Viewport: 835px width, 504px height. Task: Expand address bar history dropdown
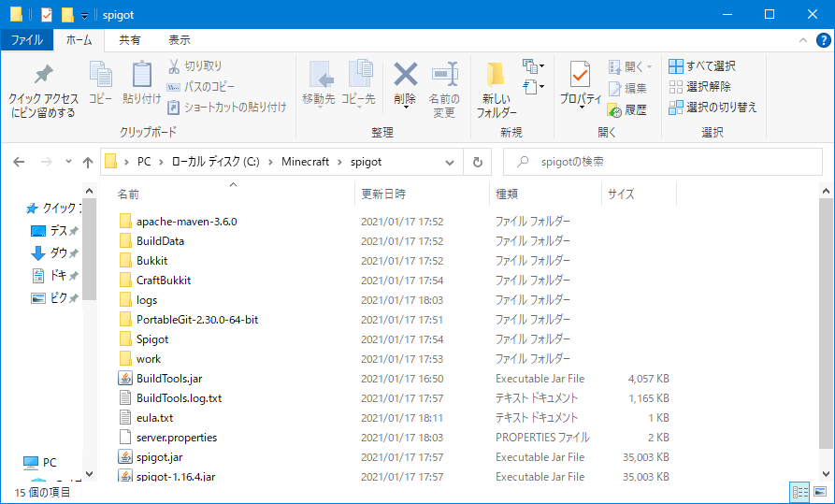(450, 162)
